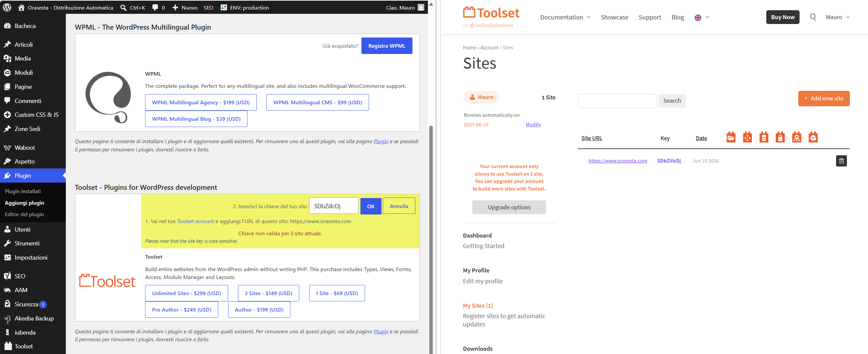
Task: Click the Modify renewal link
Action: (x=533, y=125)
